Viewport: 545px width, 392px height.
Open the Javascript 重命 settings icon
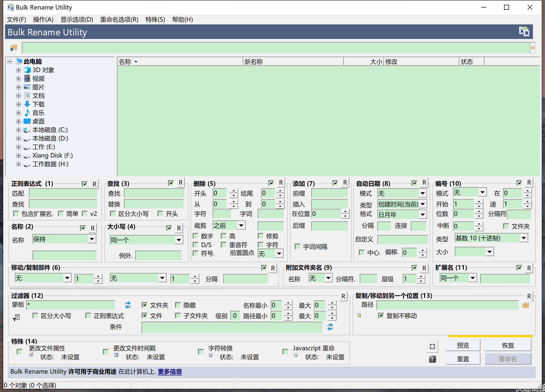(x=295, y=355)
